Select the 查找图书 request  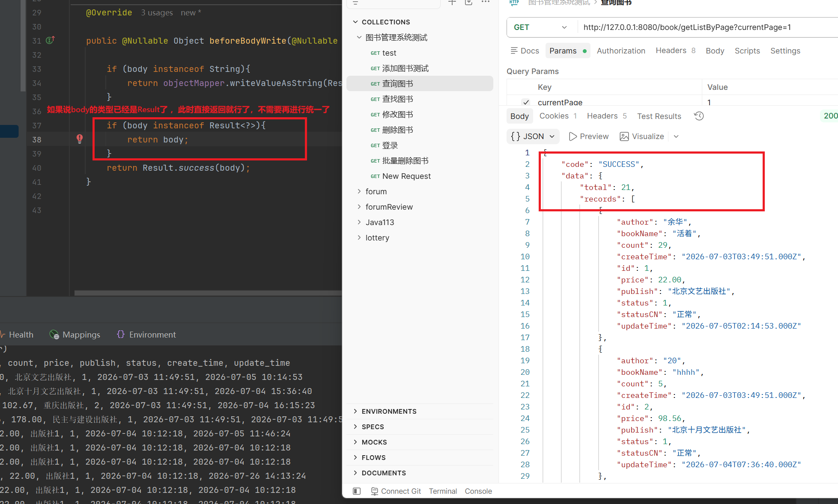pos(420,99)
